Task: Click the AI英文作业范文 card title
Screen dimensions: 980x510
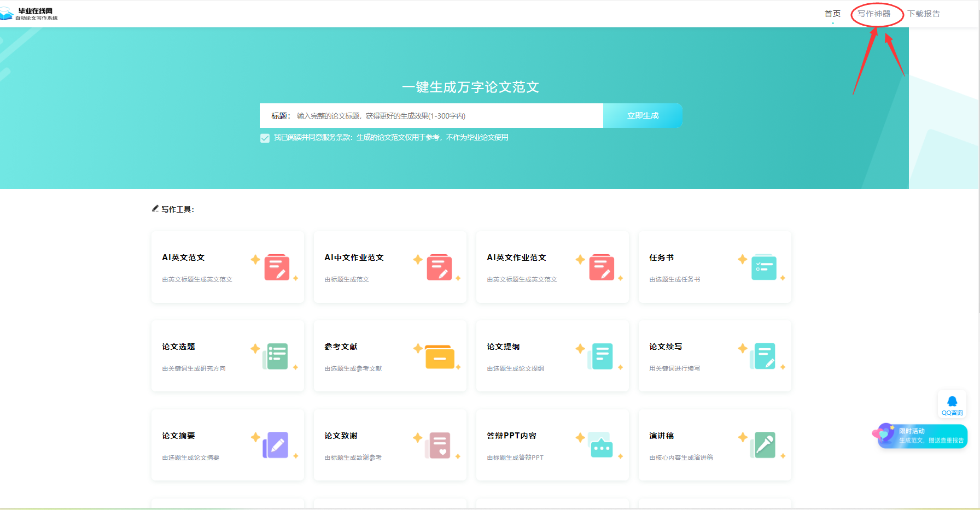Action: [x=516, y=257]
